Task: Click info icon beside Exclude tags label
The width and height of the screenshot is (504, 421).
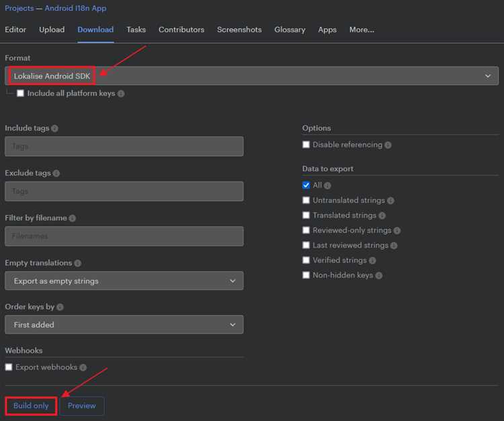Action: click(56, 174)
